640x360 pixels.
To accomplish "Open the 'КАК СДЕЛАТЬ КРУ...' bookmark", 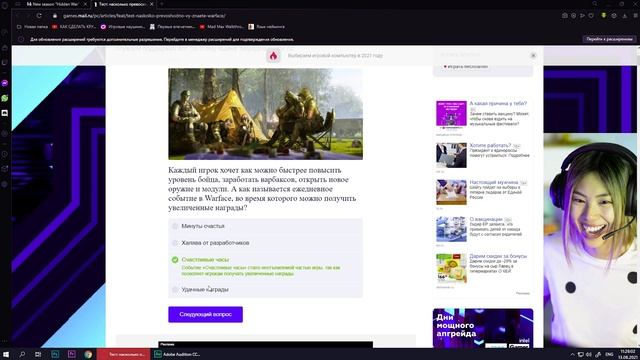I will click(x=74, y=27).
